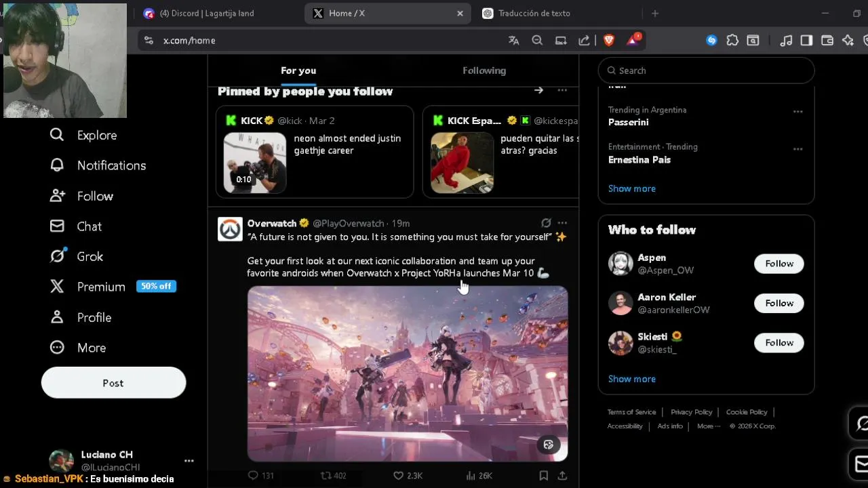868x488 pixels.
Task: Open Accessibility footer link
Action: 625,426
